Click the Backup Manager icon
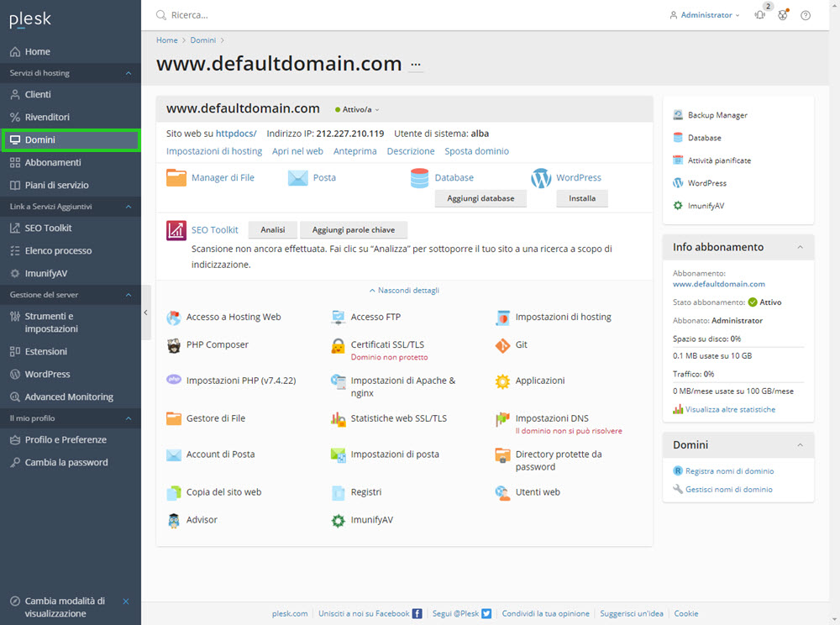The height and width of the screenshot is (625, 840). tap(678, 115)
